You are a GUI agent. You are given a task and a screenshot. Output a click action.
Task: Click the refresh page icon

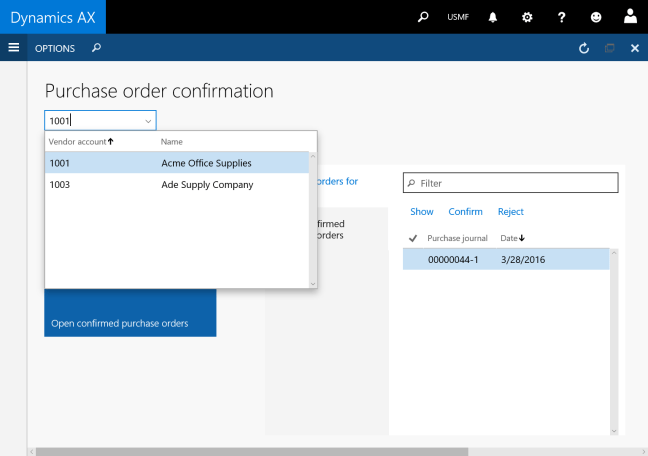coord(585,47)
